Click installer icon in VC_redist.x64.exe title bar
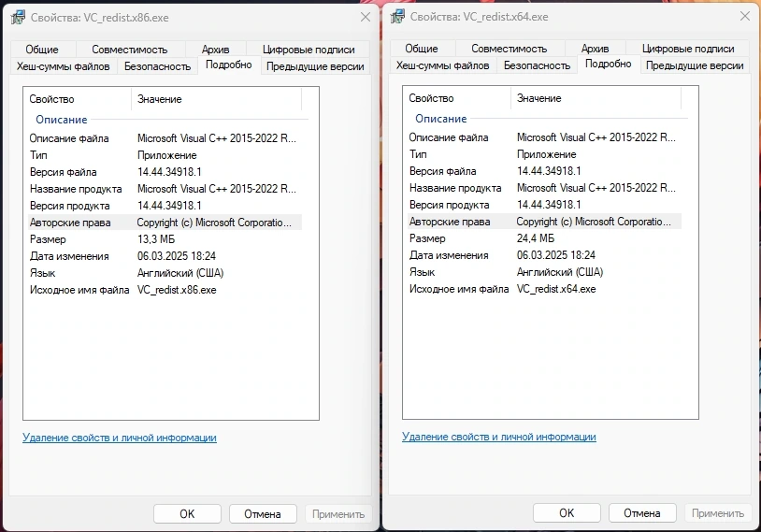 click(x=397, y=17)
